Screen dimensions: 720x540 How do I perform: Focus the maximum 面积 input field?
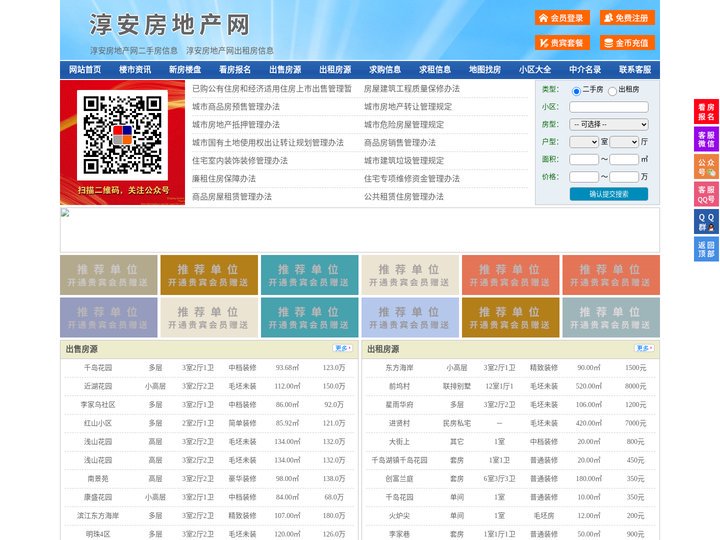coord(624,159)
